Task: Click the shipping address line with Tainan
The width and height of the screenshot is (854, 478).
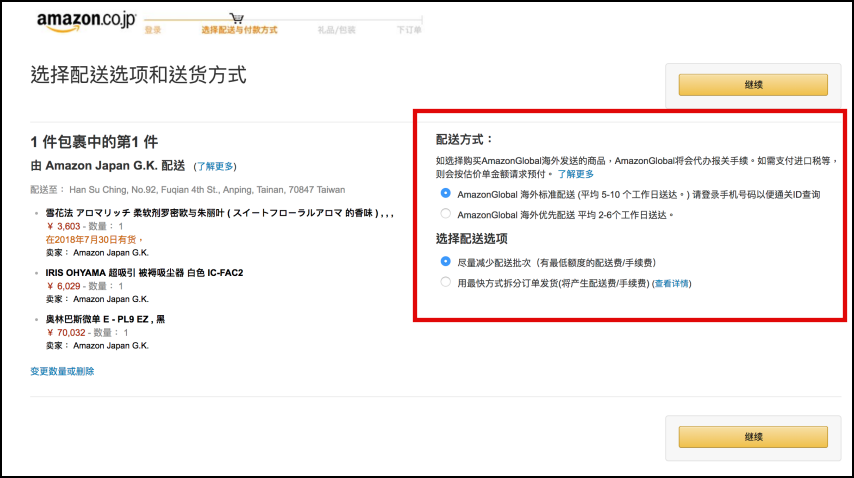Action: point(187,190)
